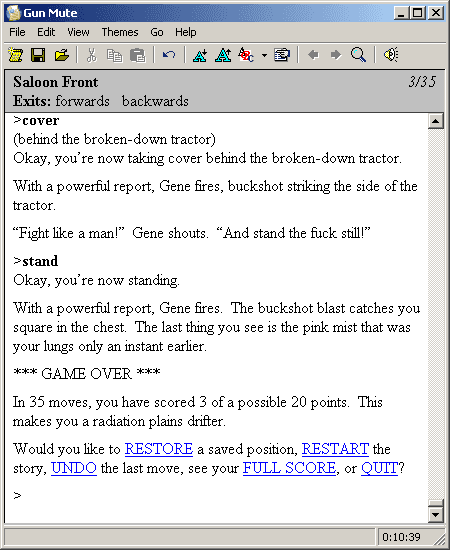450x550 pixels.
Task: Click the bold 'cover' command text
Action: [x=41, y=120]
